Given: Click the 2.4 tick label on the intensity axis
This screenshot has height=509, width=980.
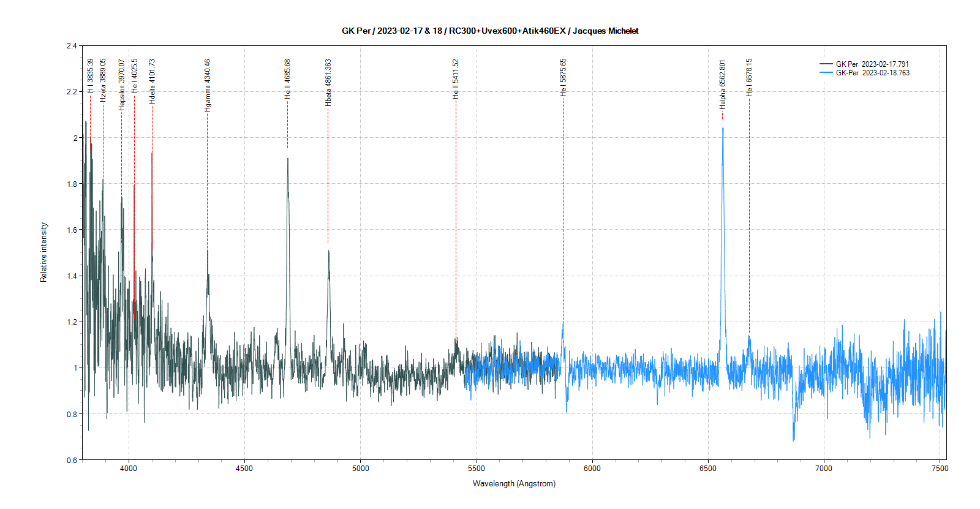Looking at the screenshot, I should pyautogui.click(x=72, y=46).
